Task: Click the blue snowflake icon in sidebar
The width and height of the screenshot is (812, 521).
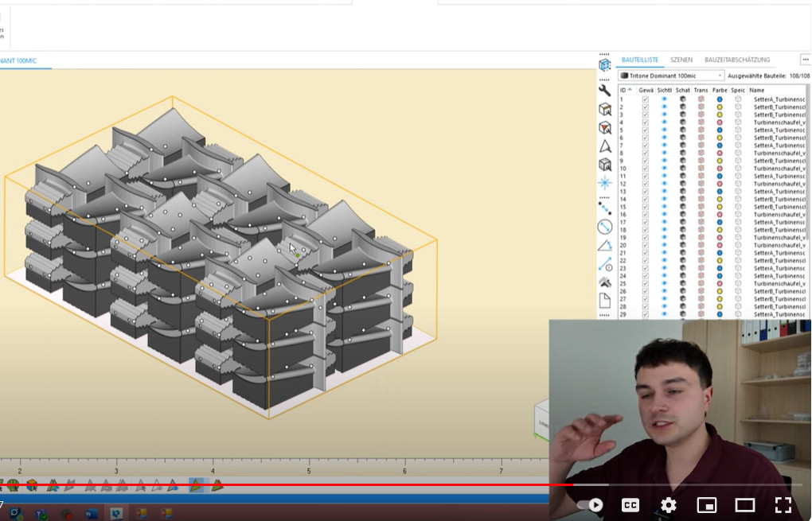Action: (604, 183)
